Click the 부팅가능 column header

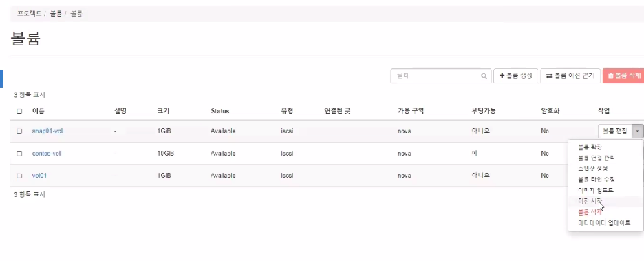484,111
